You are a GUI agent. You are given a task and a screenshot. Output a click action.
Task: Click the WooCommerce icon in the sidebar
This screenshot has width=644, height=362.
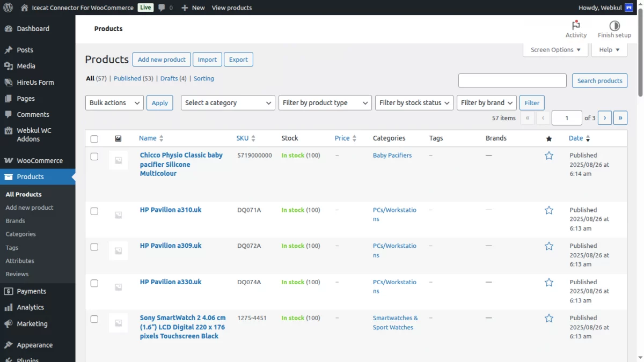click(x=10, y=160)
